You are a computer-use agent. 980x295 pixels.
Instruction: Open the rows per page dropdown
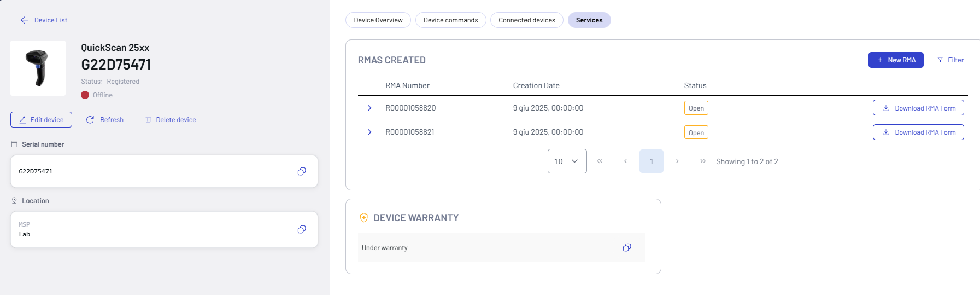pos(567,161)
